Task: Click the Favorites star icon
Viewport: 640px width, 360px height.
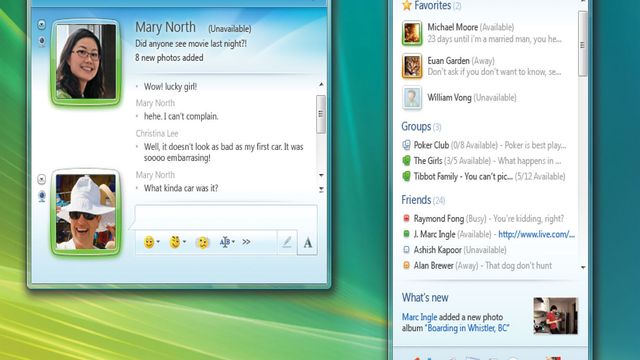Action: pyautogui.click(x=407, y=5)
